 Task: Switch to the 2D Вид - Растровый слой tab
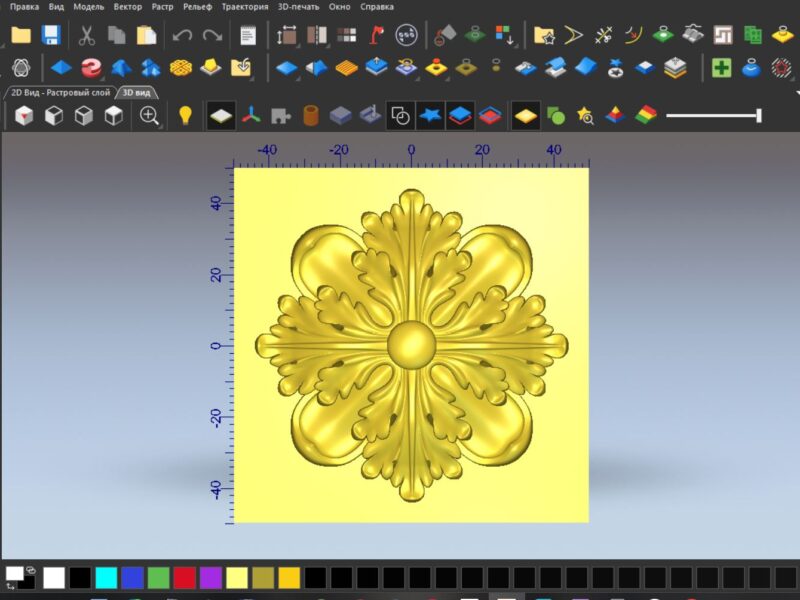[60, 92]
